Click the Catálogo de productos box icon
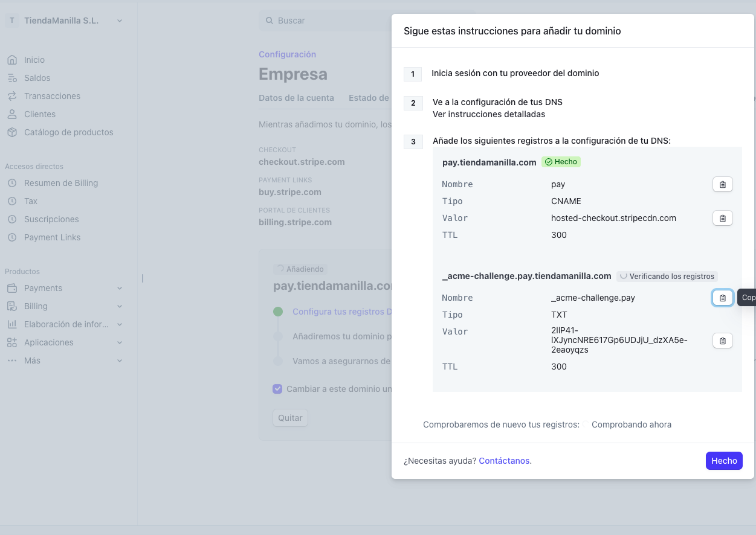The width and height of the screenshot is (756, 535). (12, 132)
